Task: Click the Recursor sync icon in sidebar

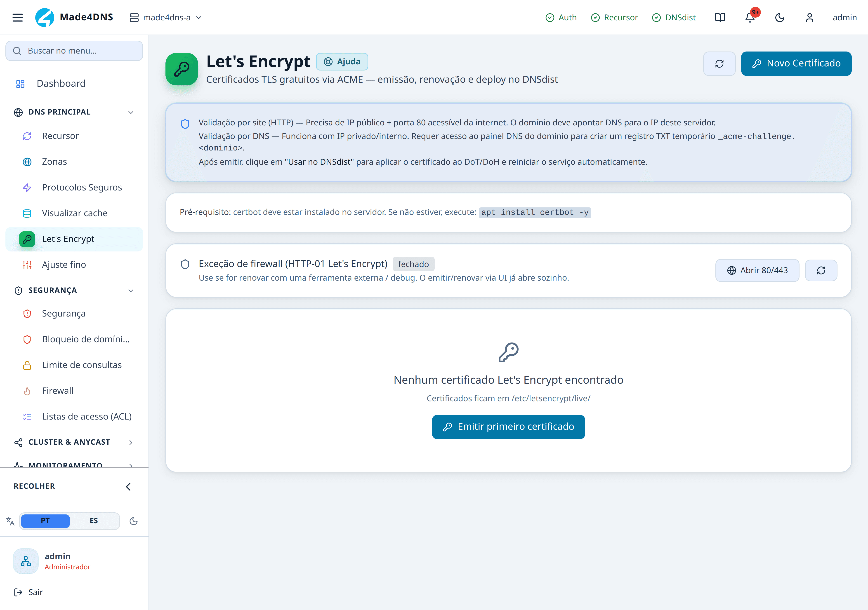Action: 27,136
